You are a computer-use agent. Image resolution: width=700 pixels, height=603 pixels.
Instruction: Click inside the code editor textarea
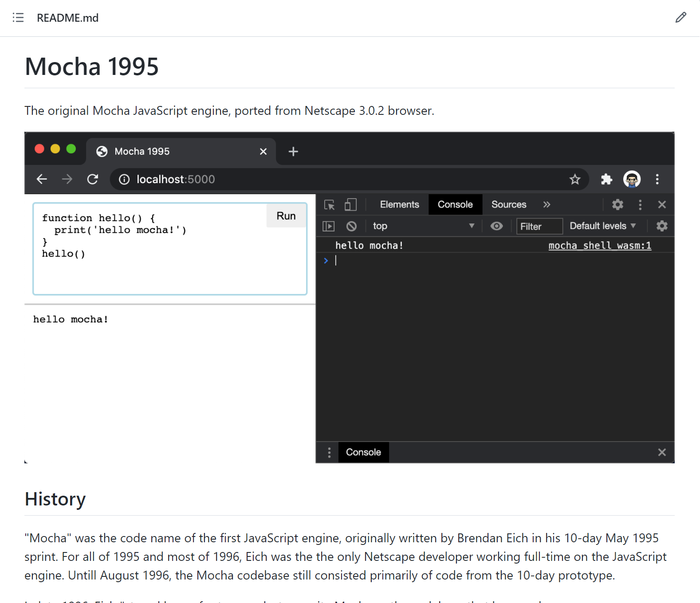tap(170, 249)
